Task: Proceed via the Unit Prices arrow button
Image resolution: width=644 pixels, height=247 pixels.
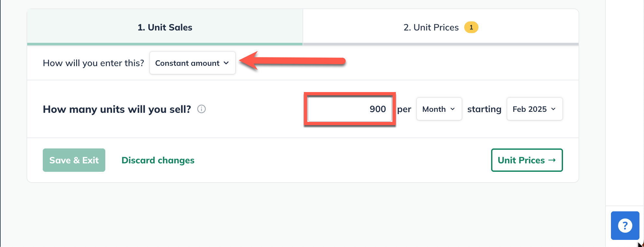Action: coord(527,160)
